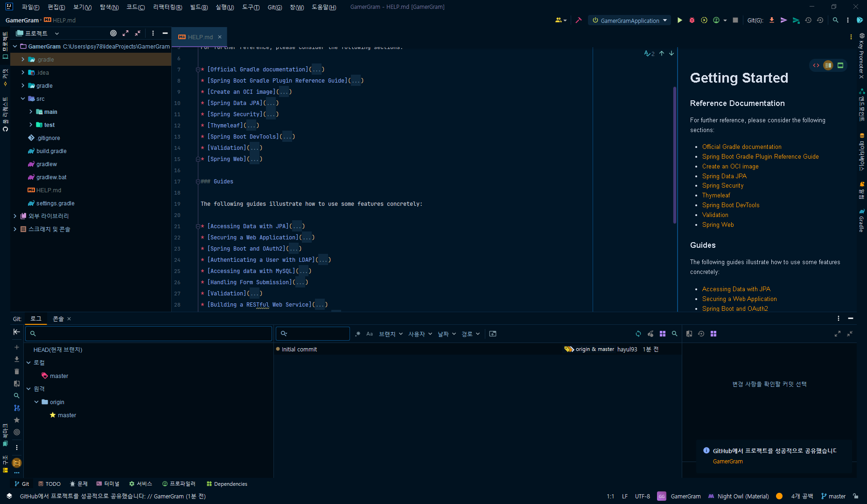Image resolution: width=867 pixels, height=504 pixels.
Task: Open the Git(G) menu
Action: (x=275, y=7)
